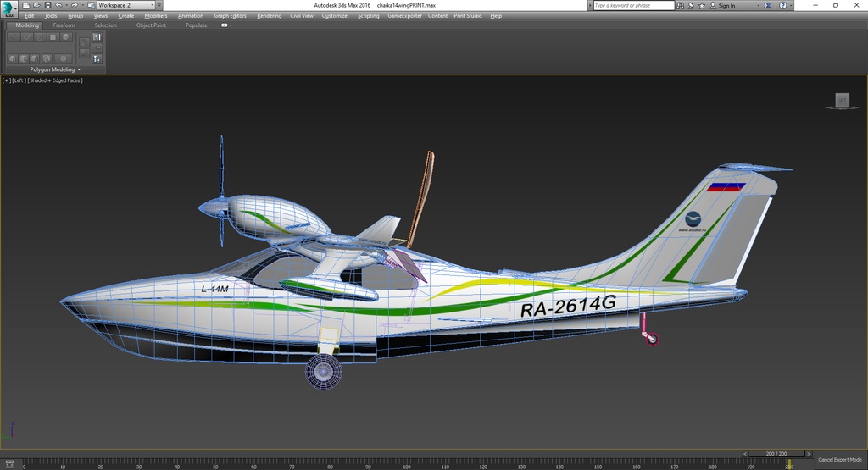
Task: Open Communication Center satellite icon
Action: coord(692,6)
